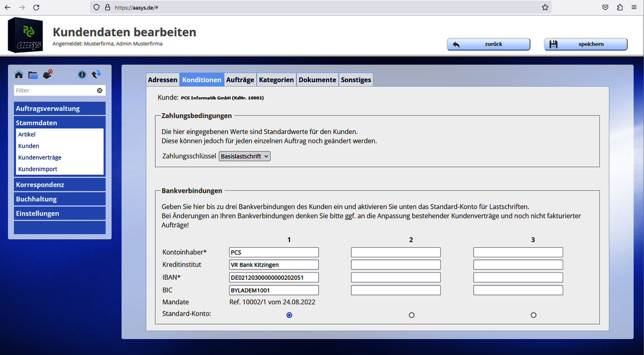
Task: Switch to the Sonstiges tab
Action: [x=356, y=80]
